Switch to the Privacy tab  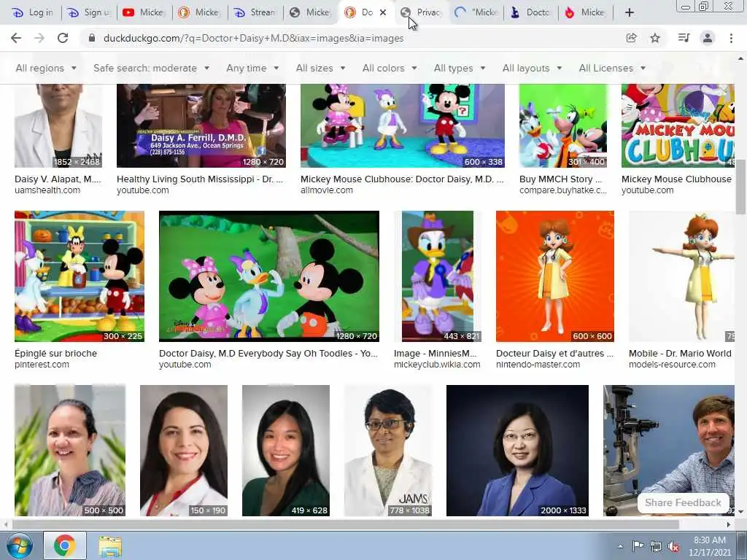point(421,12)
